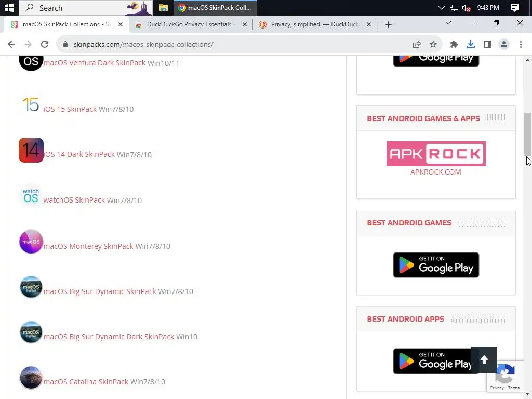The height and width of the screenshot is (399, 532).
Task: Share this page icon
Action: (417, 45)
